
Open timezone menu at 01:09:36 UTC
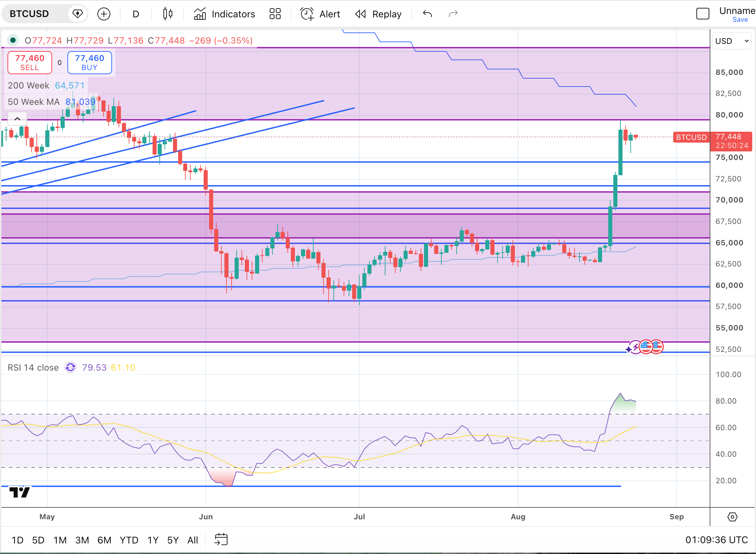716,540
